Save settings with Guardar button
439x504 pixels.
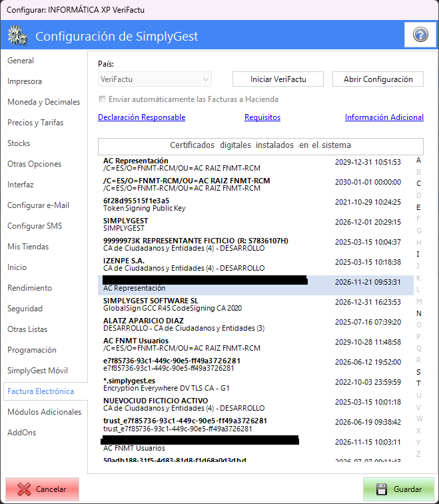tap(398, 489)
